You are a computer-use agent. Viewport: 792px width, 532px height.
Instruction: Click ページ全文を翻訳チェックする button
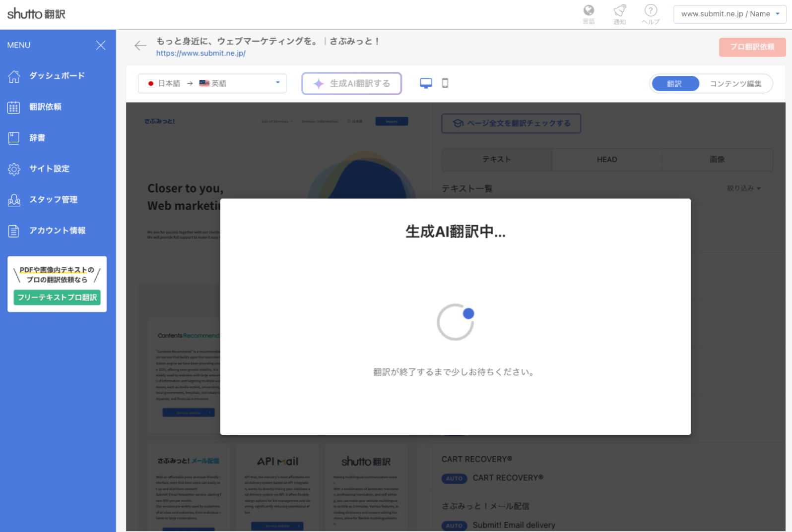511,123
